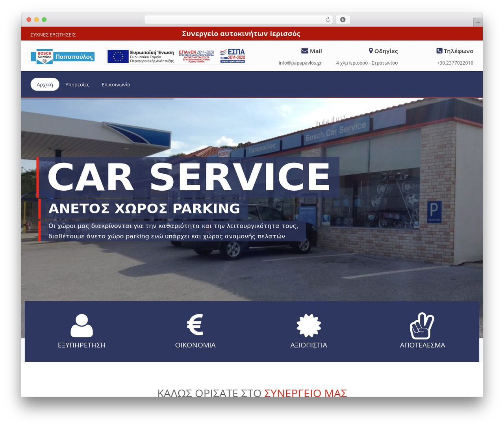
Task: Click the browser download icon
Action: click(343, 20)
